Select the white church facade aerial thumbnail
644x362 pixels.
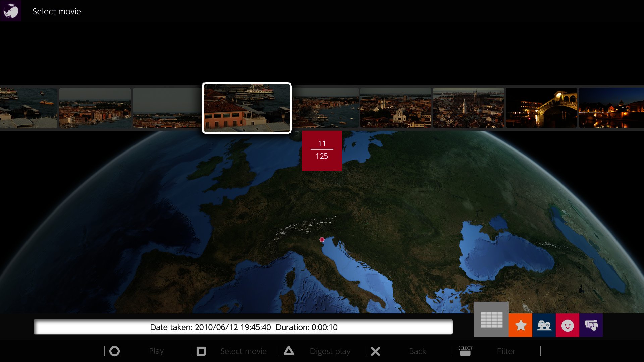[x=395, y=108]
